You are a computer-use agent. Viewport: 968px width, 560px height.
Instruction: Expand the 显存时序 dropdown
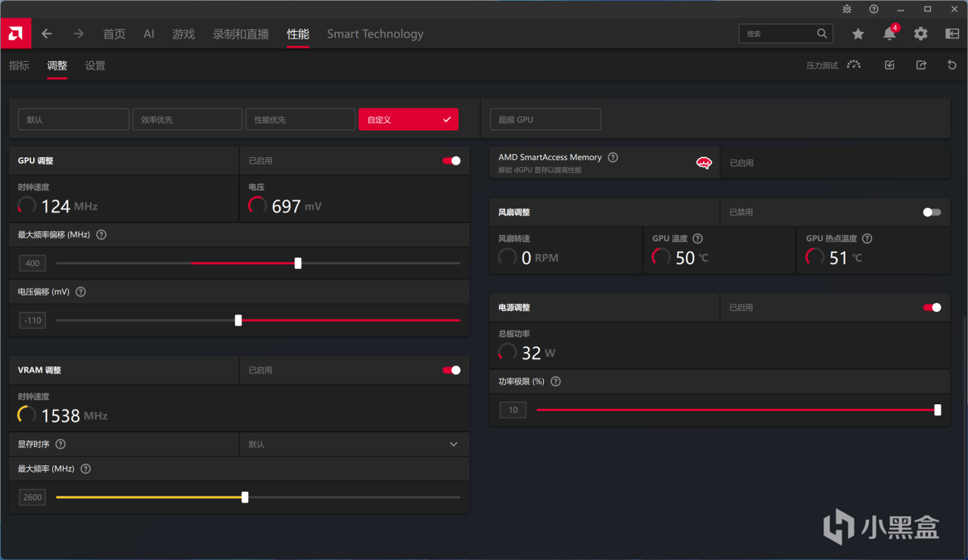(354, 444)
